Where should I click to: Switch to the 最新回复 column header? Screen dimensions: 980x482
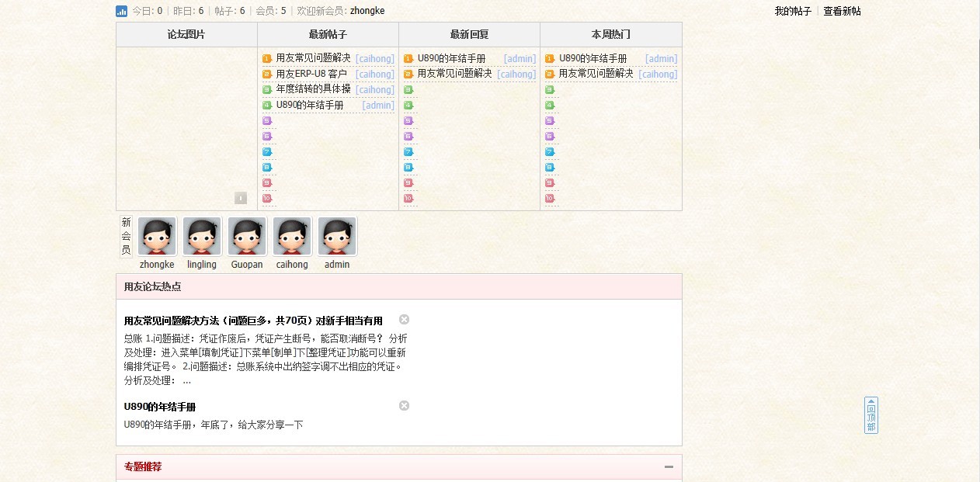469,34
